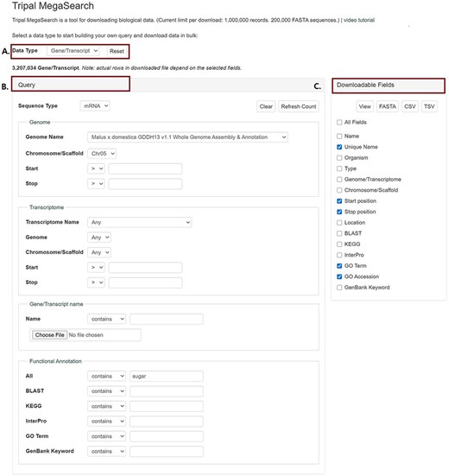The image size is (449, 476).
Task: Open the Genome Name dropdown
Action: [187, 137]
